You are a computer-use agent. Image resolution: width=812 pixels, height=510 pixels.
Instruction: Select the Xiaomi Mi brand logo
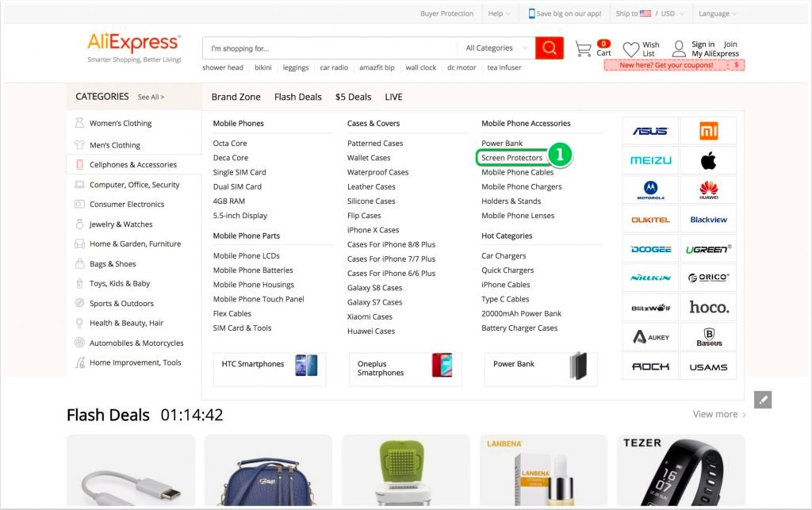[x=708, y=131]
